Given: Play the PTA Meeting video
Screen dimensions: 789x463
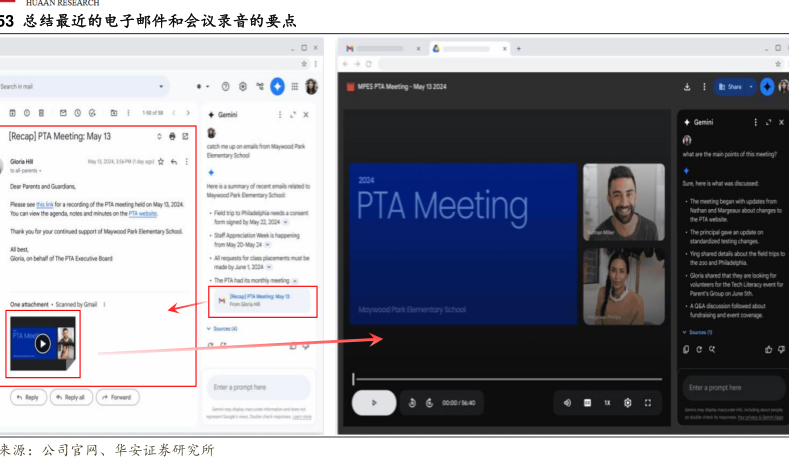Looking at the screenshot, I should click(x=374, y=403).
